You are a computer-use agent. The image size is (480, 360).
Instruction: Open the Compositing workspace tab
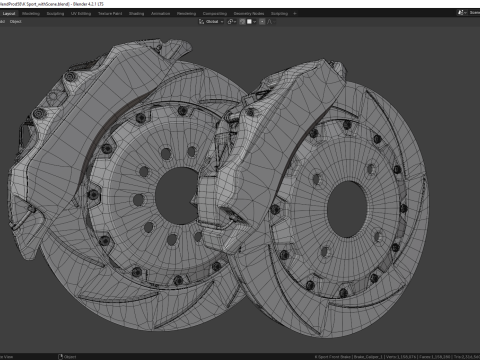(215, 14)
